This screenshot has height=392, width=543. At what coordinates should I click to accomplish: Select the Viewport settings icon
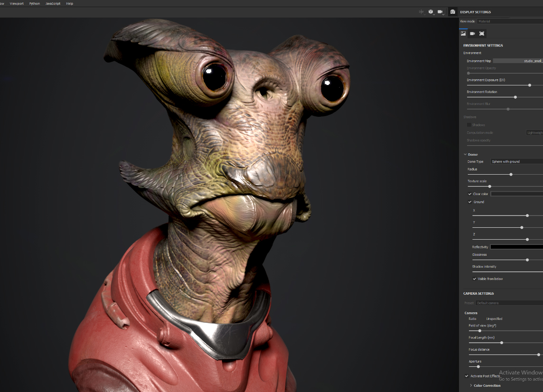click(x=482, y=33)
